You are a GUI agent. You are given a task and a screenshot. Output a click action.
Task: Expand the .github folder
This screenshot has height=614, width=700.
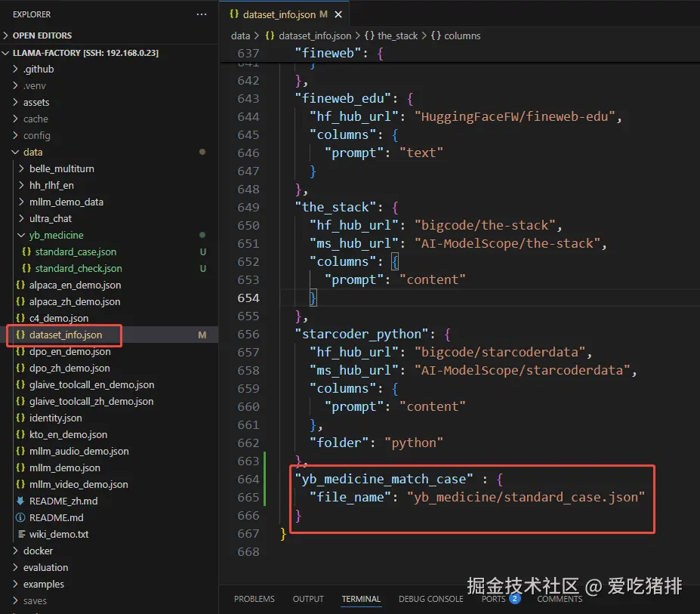39,69
